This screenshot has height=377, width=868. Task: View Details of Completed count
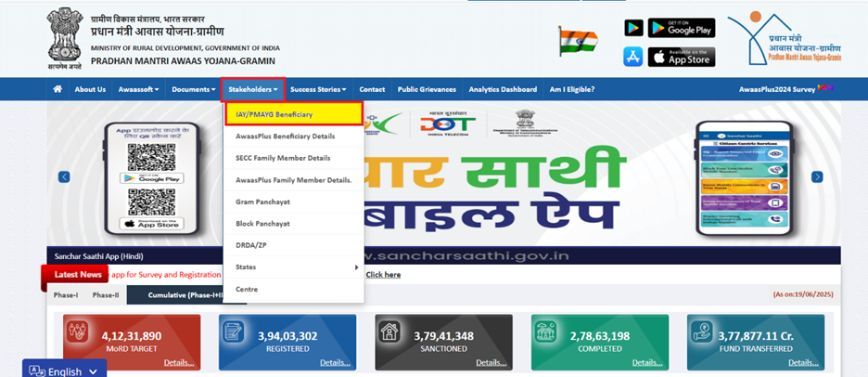pyautogui.click(x=647, y=363)
